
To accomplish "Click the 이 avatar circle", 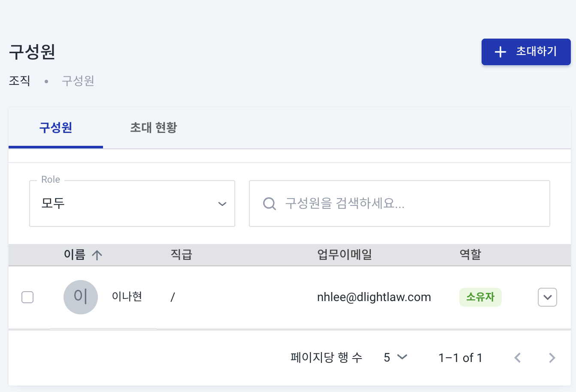I will click(x=81, y=297).
